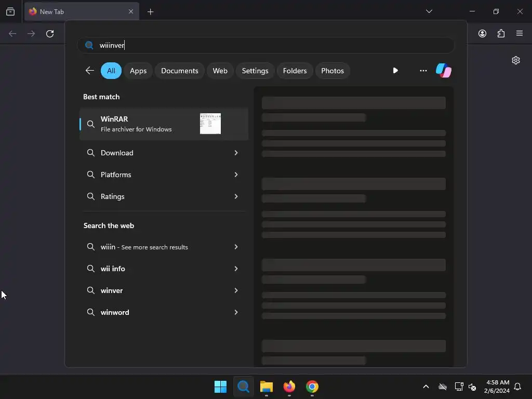532x399 pixels.
Task: Click the Search icon on the taskbar
Action: (x=243, y=387)
